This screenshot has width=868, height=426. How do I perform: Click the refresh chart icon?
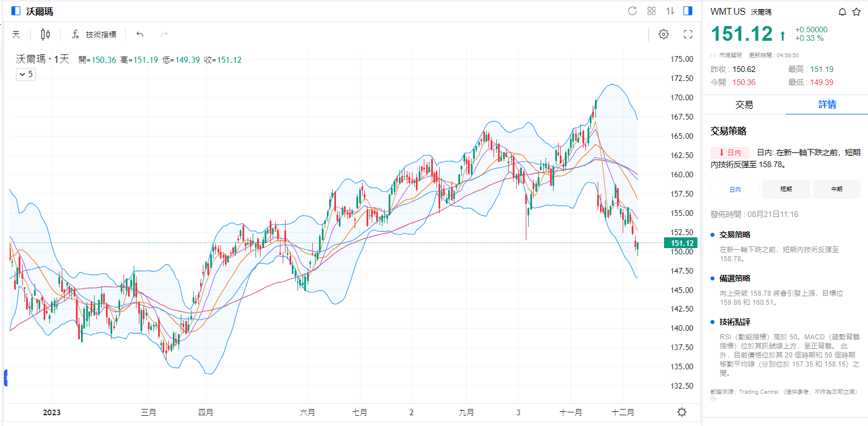pos(633,11)
